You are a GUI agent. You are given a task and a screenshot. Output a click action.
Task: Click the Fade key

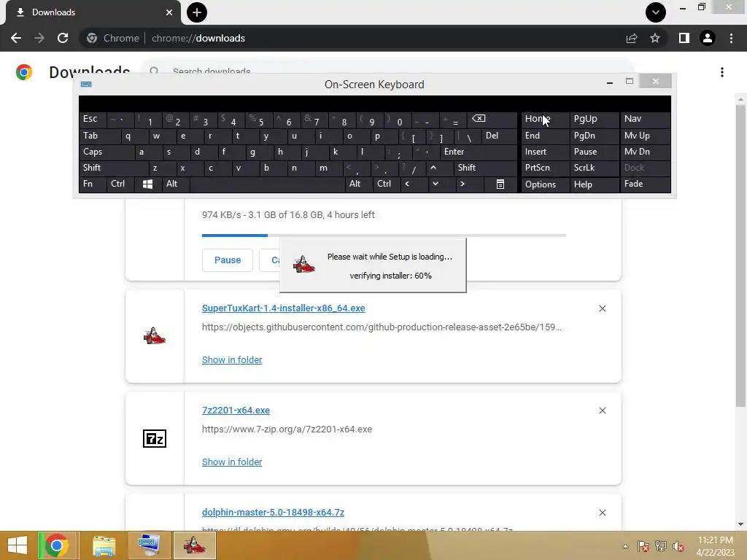tap(646, 184)
